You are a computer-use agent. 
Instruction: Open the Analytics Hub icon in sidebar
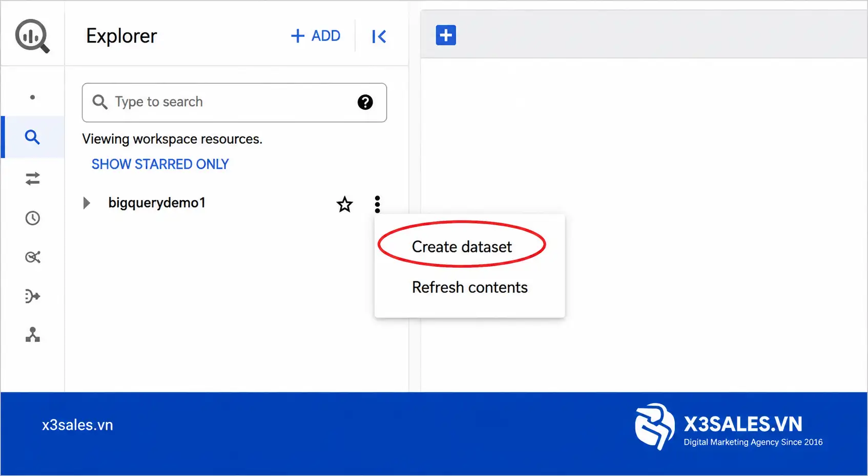[32, 257]
